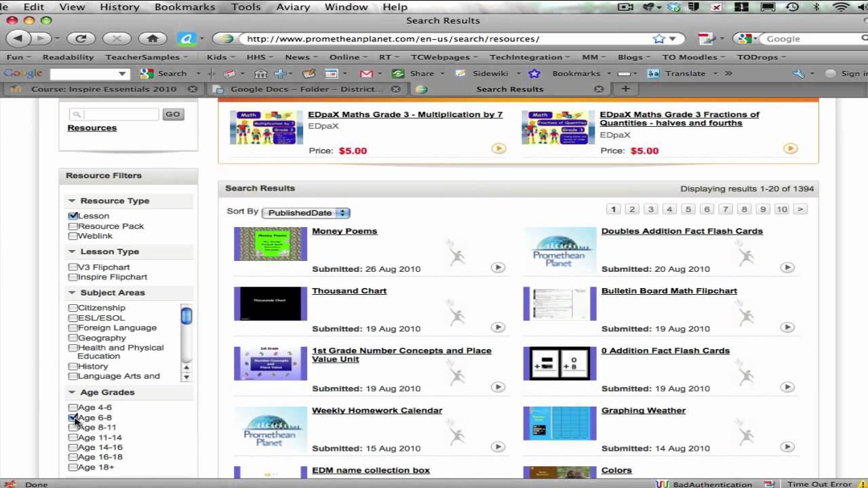Go back with the browser back arrow

pyautogui.click(x=18, y=39)
